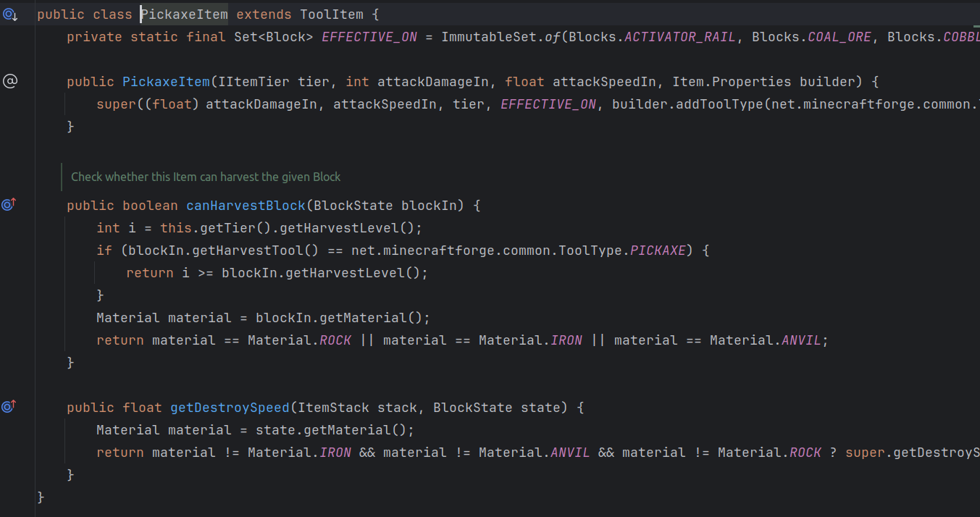
Task: Click the getDestroySpeed method name
Action: click(230, 408)
